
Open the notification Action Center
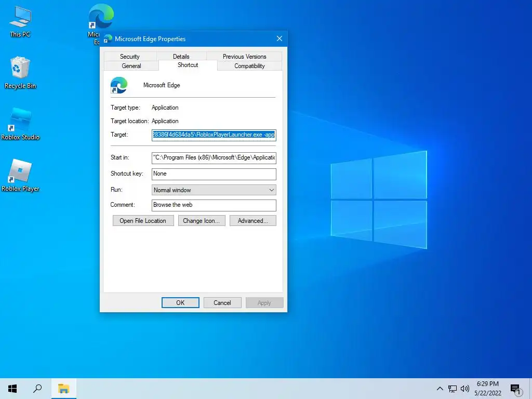click(516, 389)
